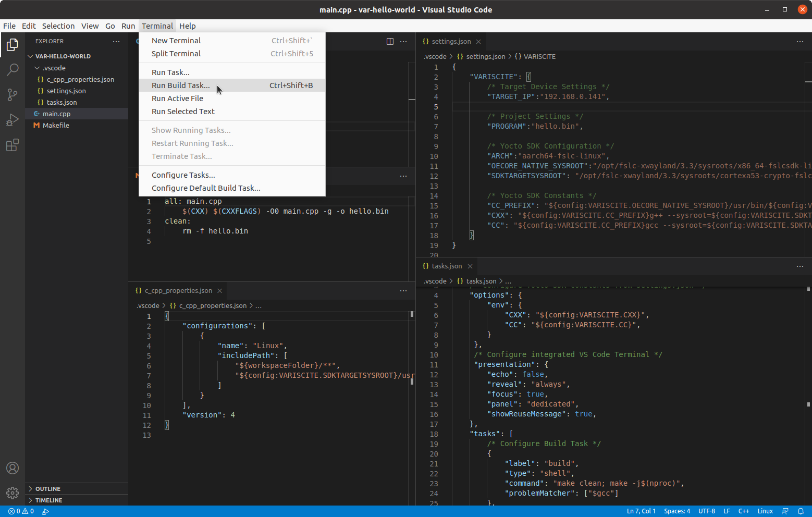Image resolution: width=812 pixels, height=517 pixels.
Task: Select Run Active File entry
Action: 232,99
